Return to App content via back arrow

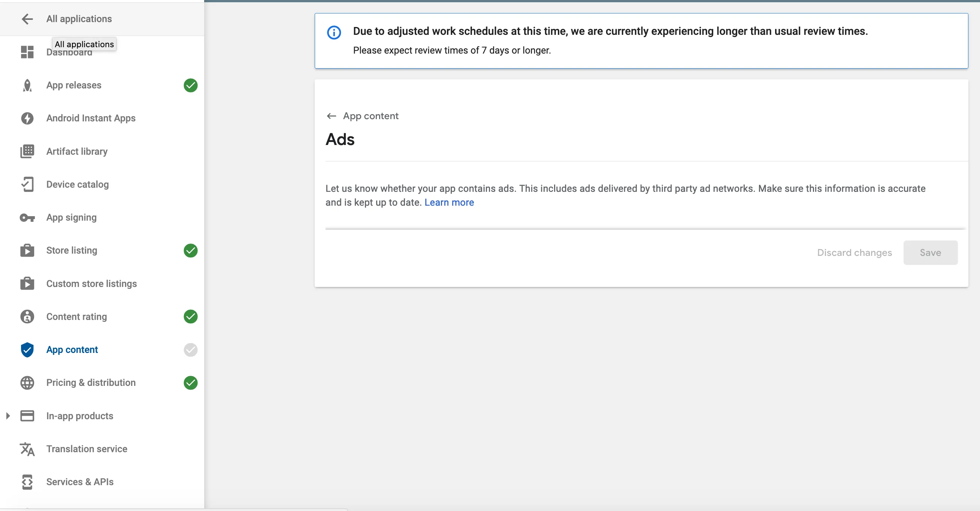[332, 116]
